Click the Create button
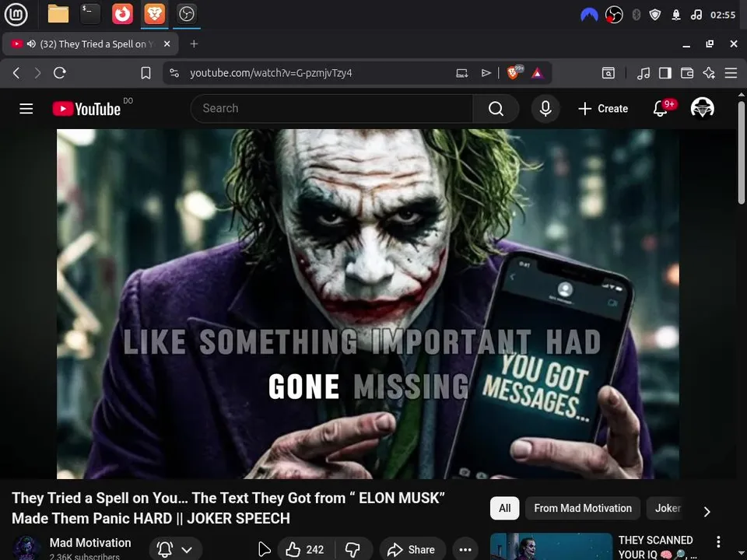747x560 pixels. pyautogui.click(x=603, y=109)
